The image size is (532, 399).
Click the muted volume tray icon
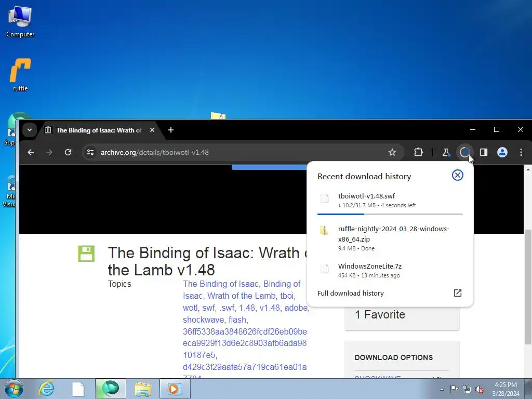[480, 389]
